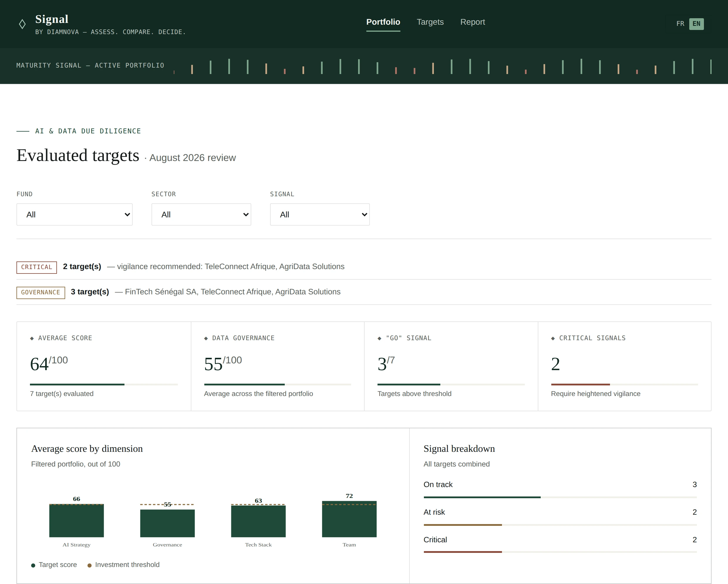
Task: Click the "Signal breakdown" heading
Action: point(459,449)
